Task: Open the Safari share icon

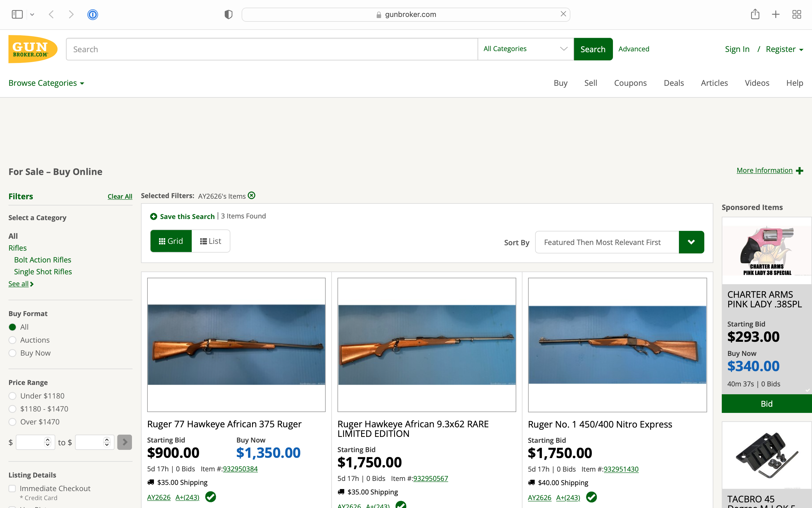Action: pyautogui.click(x=755, y=14)
